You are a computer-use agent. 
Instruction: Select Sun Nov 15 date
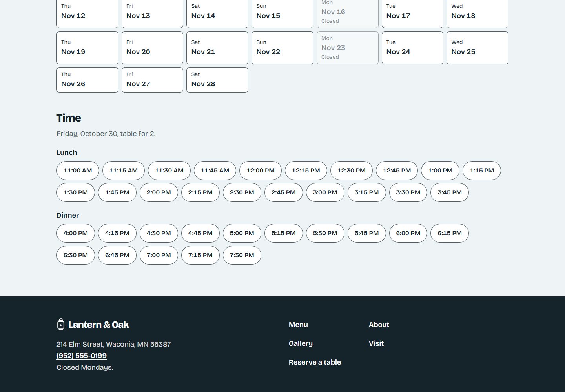(x=282, y=14)
